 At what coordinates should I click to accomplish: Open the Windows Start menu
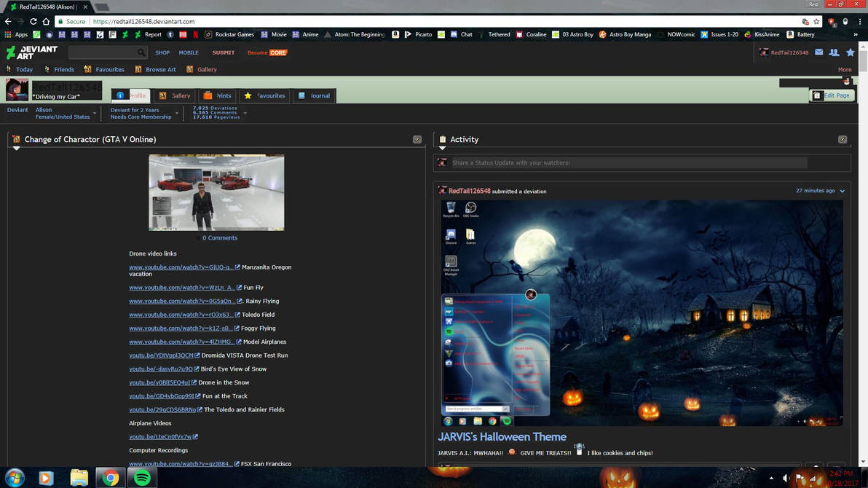(x=15, y=478)
